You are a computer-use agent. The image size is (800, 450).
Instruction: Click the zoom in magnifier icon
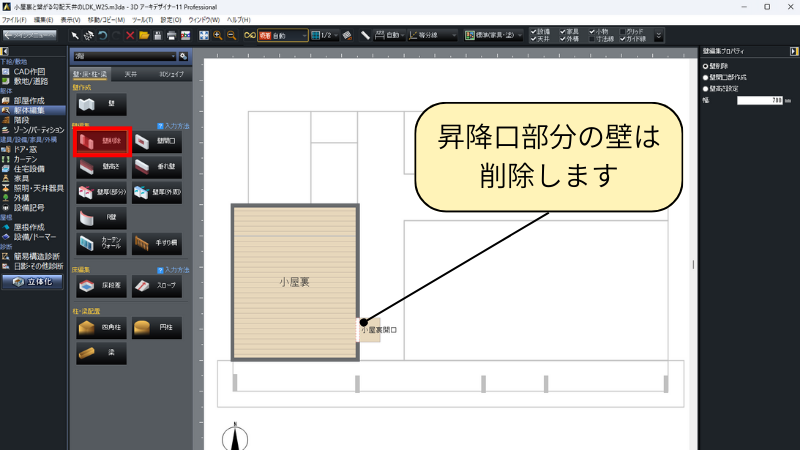[218, 35]
